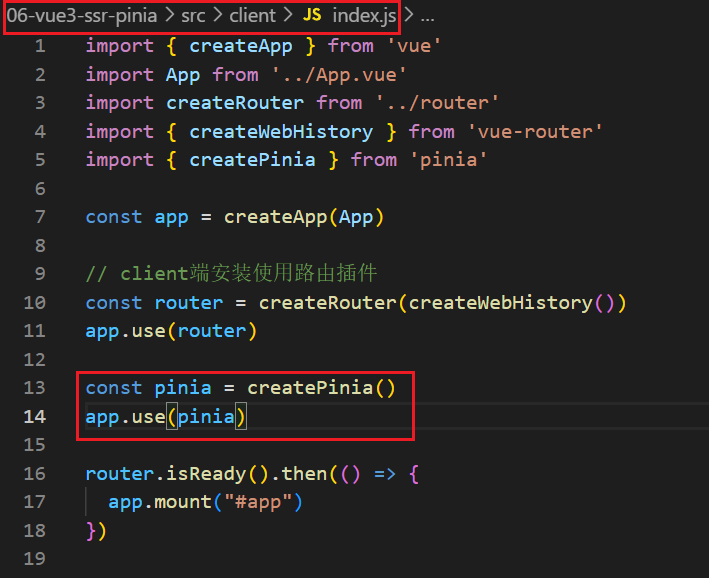709x578 pixels.
Task: Click '.then' on line 16
Action: pyautogui.click(x=299, y=474)
